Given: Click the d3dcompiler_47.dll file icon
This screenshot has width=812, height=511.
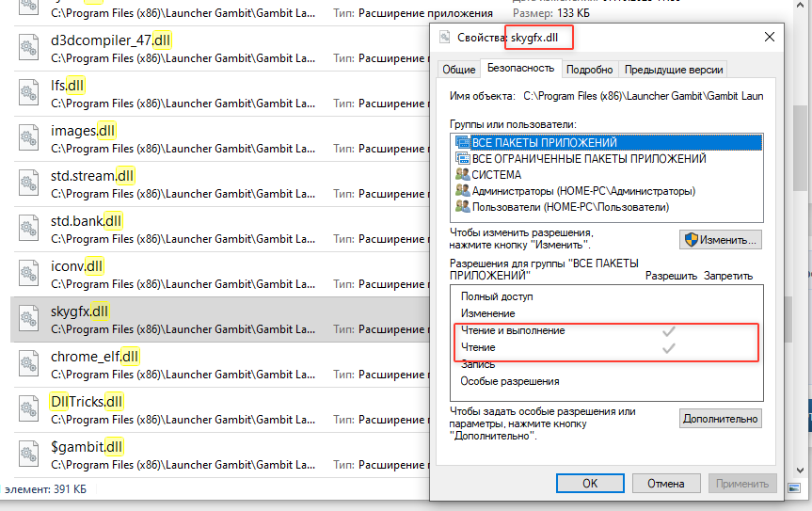Looking at the screenshot, I should coord(28,48).
